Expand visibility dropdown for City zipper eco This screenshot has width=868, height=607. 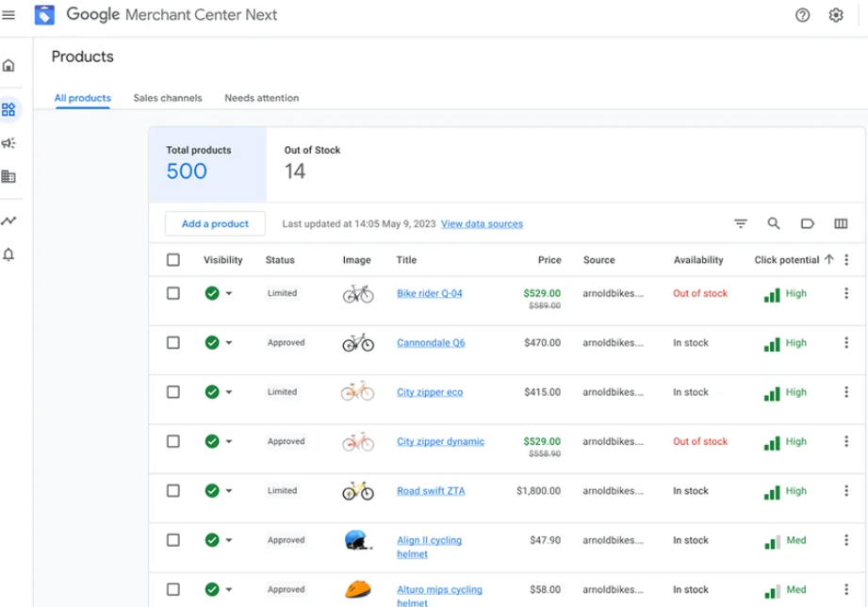229,392
